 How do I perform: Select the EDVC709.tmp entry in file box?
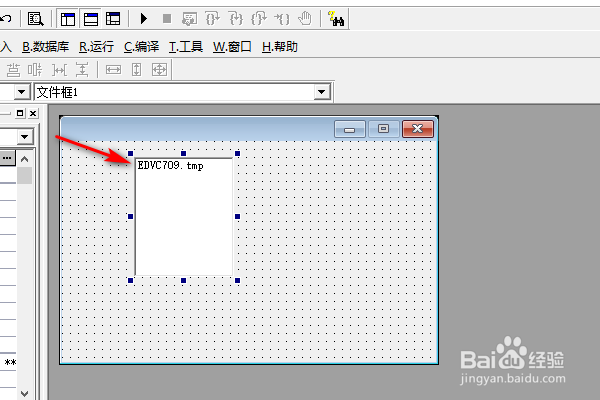pyautogui.click(x=171, y=165)
